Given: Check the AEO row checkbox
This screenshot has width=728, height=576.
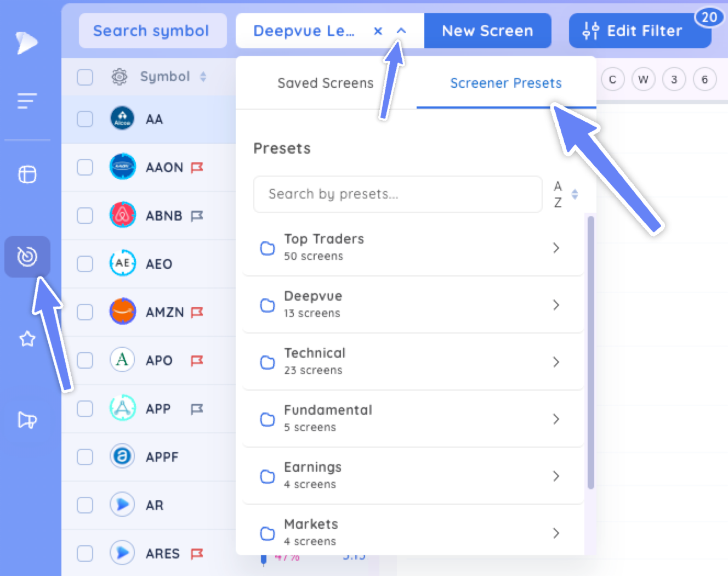Looking at the screenshot, I should [85, 264].
